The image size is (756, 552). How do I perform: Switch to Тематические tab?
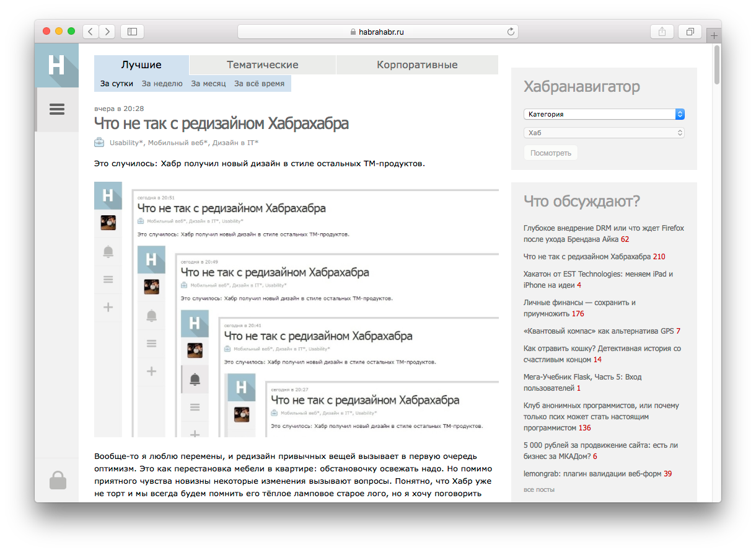tap(262, 65)
